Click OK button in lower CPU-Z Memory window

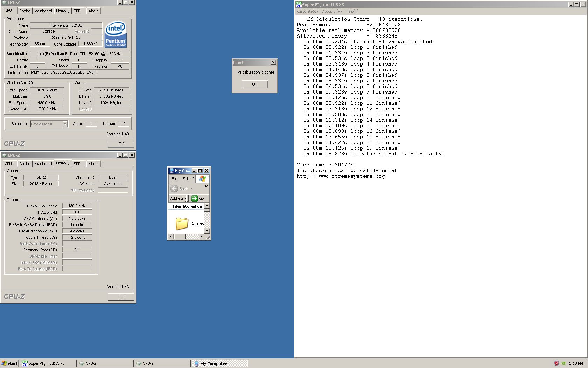(x=121, y=297)
